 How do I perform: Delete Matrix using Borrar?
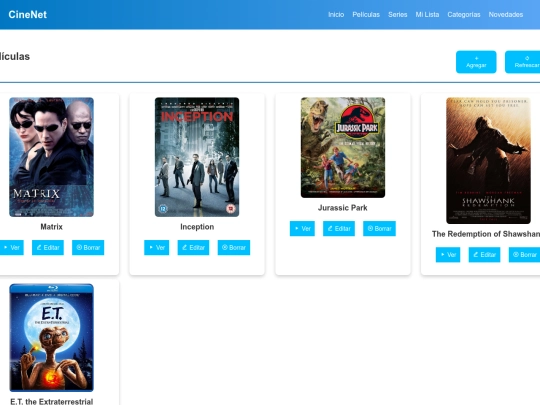click(88, 248)
